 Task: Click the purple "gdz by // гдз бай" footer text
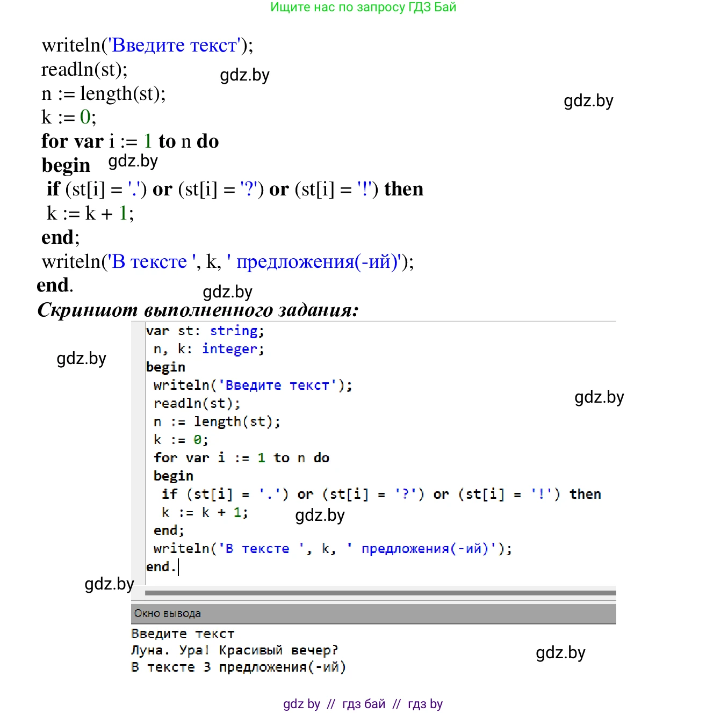(x=363, y=704)
